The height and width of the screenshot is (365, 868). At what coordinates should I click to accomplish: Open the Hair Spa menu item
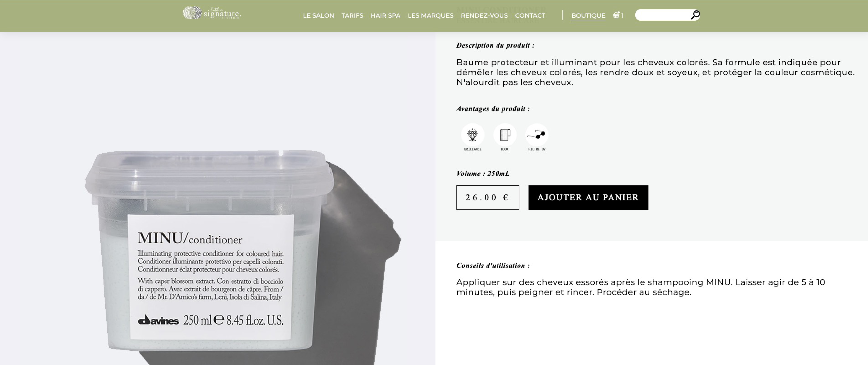point(385,16)
